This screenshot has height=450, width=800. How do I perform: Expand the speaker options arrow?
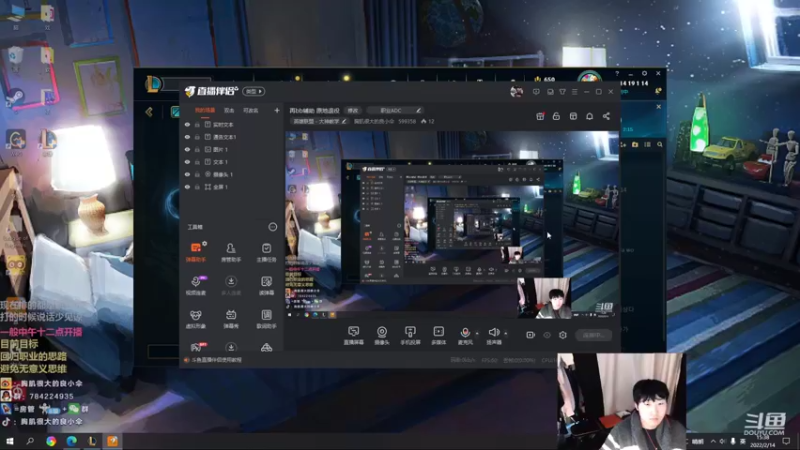pos(506,334)
